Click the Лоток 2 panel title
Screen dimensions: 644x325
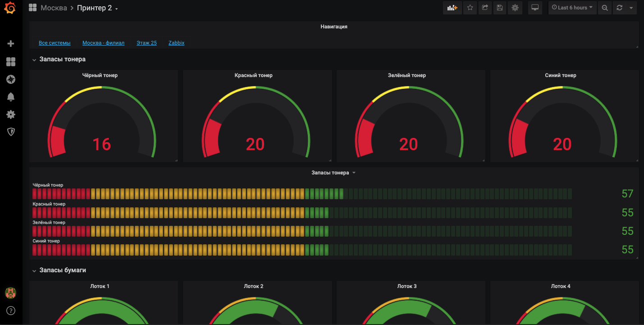[x=254, y=286]
